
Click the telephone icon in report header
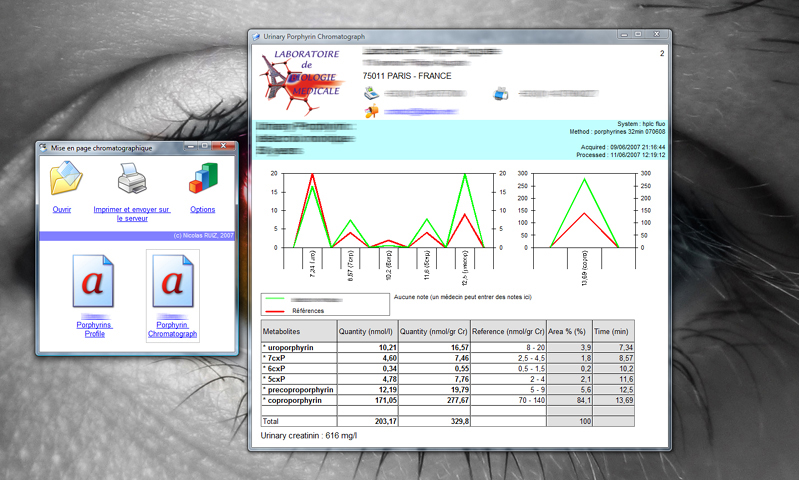coord(371,93)
